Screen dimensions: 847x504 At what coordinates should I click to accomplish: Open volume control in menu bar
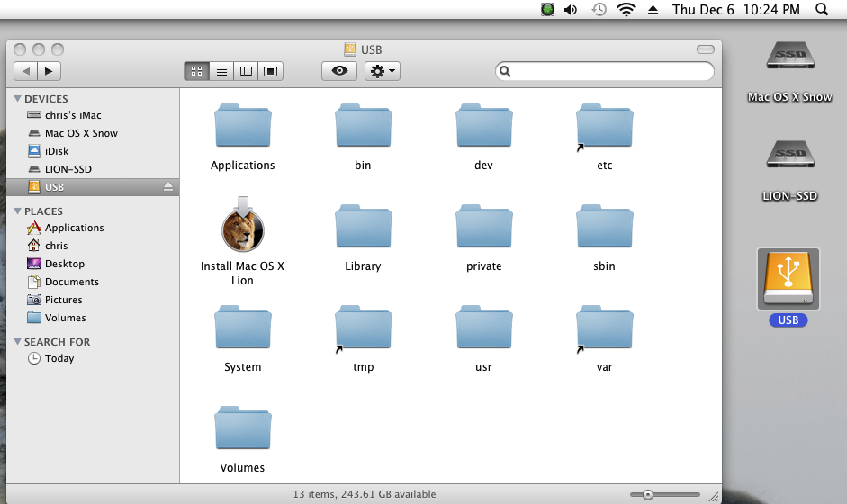click(571, 10)
